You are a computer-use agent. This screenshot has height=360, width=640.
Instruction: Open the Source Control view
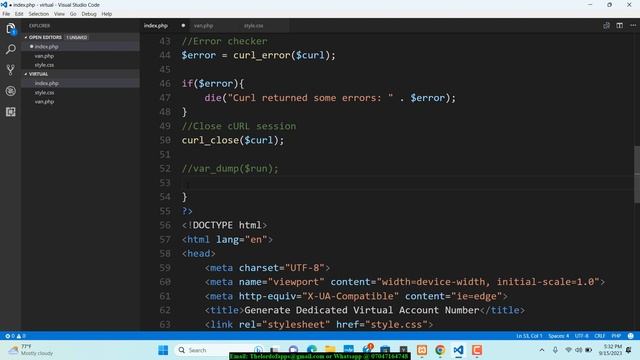(x=11, y=70)
